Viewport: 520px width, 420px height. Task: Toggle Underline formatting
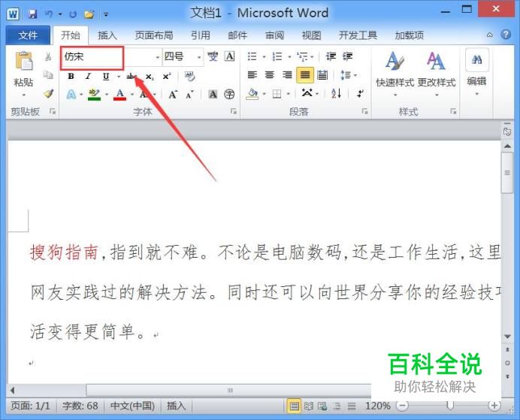pos(106,77)
